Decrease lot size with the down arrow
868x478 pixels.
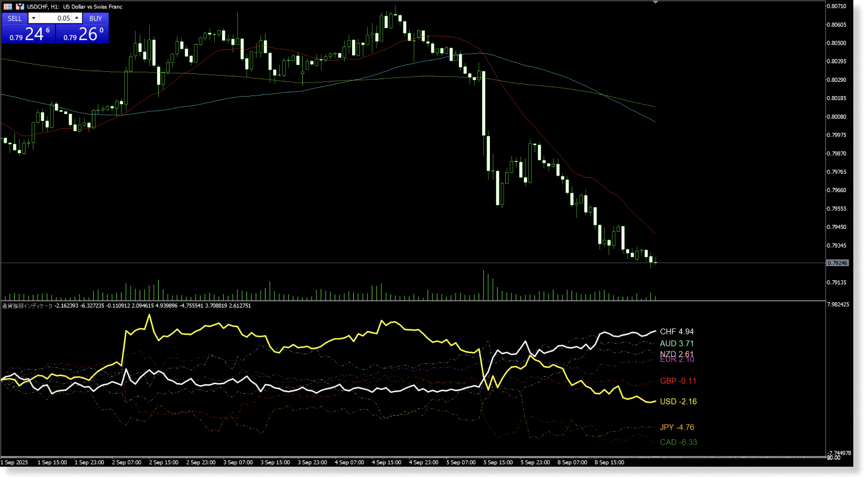point(33,18)
